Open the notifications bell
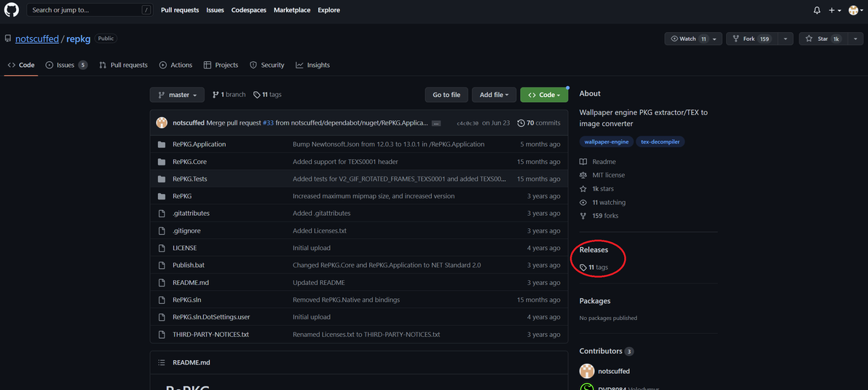 817,10
